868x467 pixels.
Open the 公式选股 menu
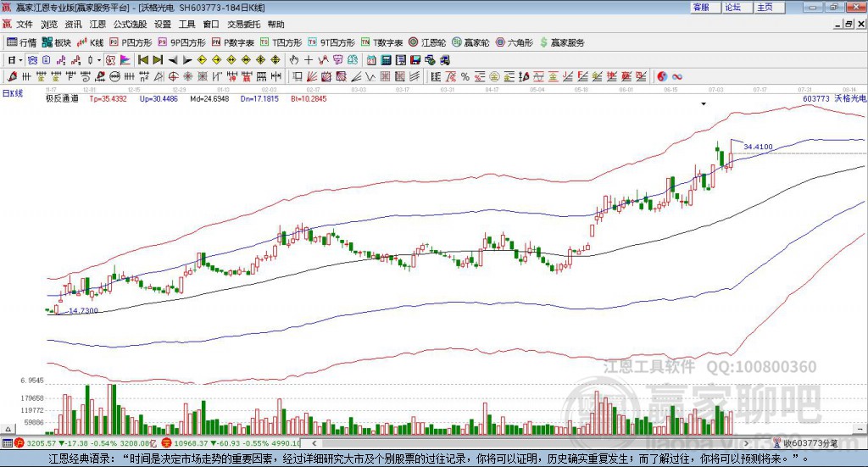click(130, 25)
